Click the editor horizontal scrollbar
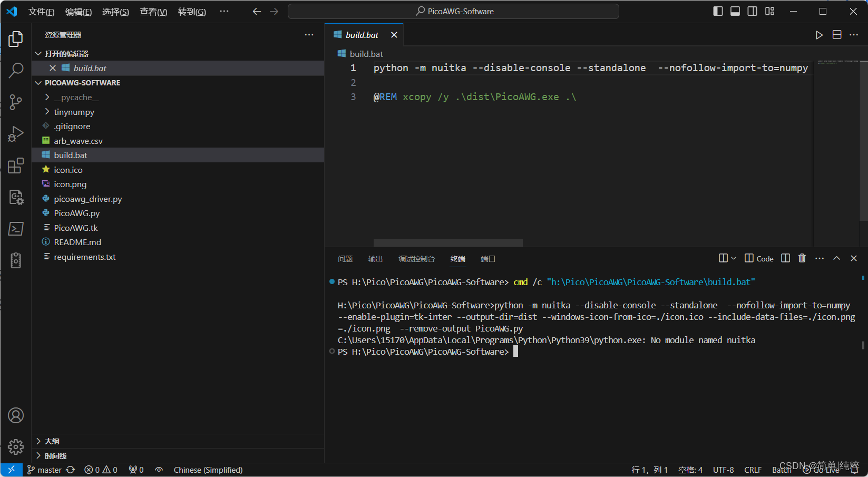Screen dimensions: 868x477 [x=448, y=242]
